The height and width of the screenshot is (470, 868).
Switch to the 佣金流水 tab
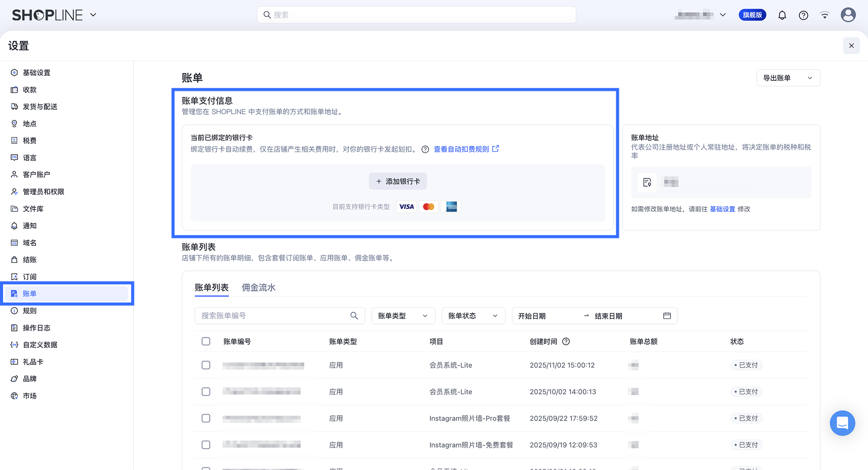click(x=258, y=287)
